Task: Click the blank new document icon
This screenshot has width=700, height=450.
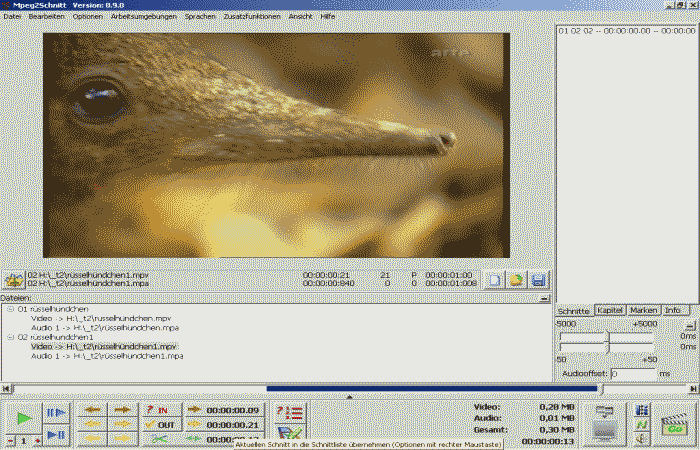Action: 494,281
